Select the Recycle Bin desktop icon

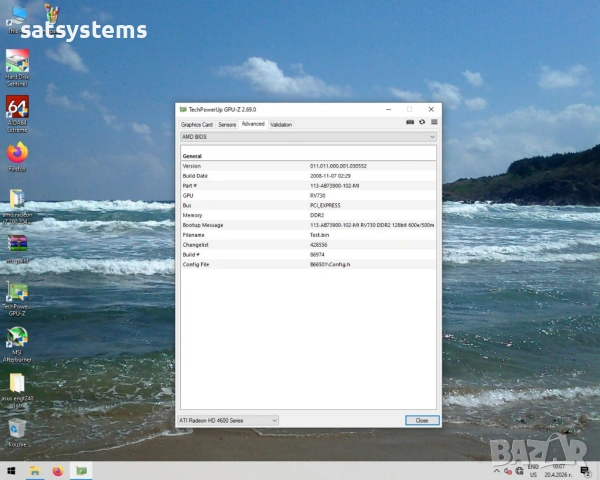click(x=17, y=433)
